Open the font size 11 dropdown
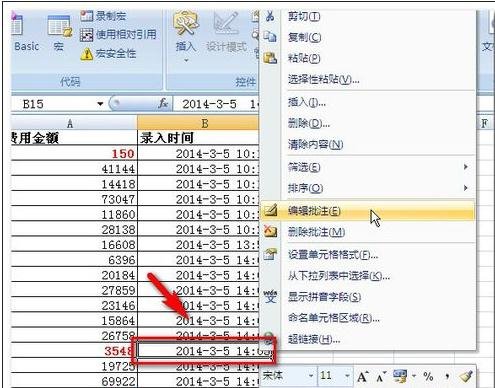This screenshot has height=388, width=495. 348,376
